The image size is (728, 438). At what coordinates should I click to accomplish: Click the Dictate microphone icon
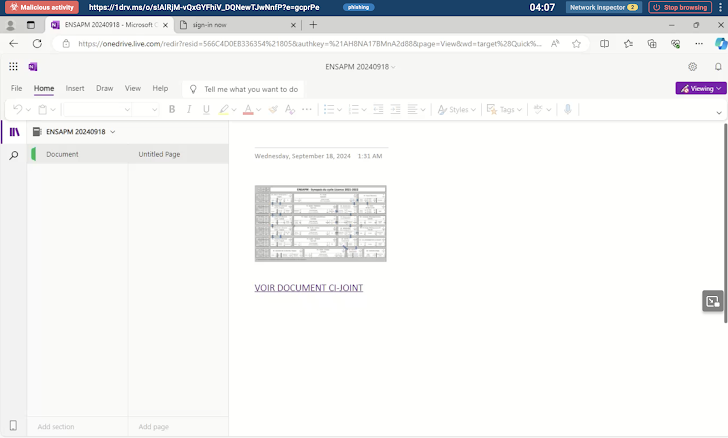(568, 109)
